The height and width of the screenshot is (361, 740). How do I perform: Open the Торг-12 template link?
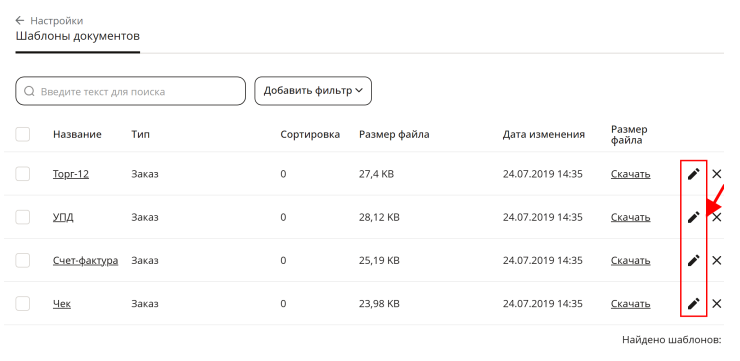(71, 174)
